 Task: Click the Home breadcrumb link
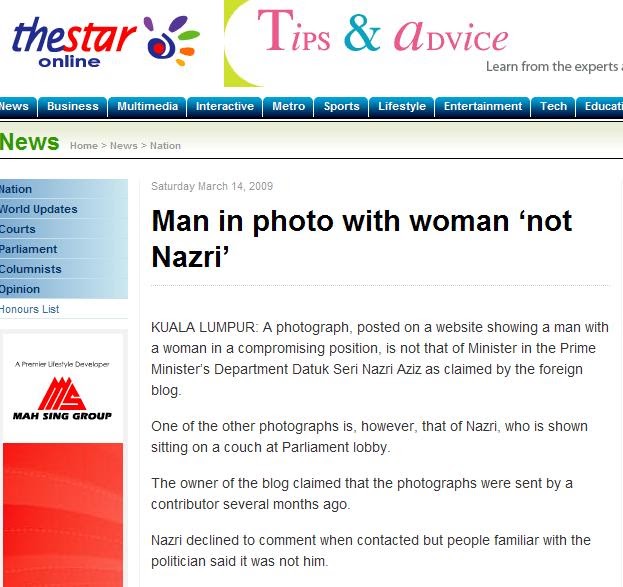[84, 146]
